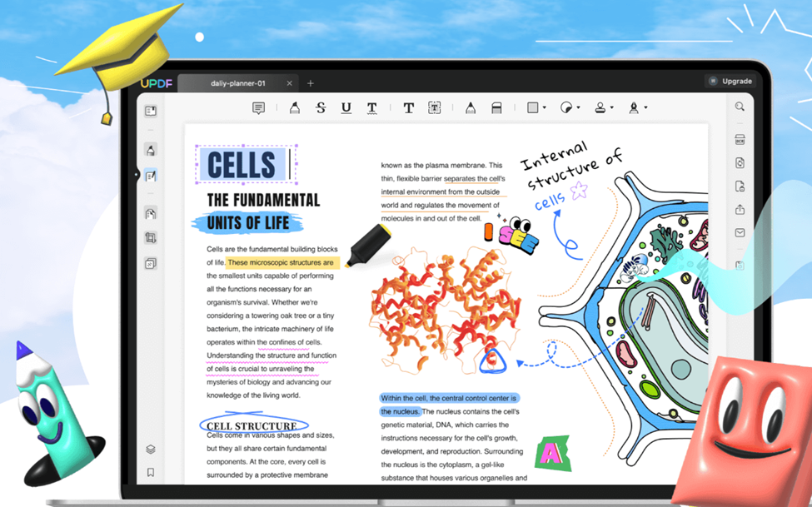Screen dimensions: 812x507
Task: Open the Convert PDF icon
Action: click(x=740, y=162)
